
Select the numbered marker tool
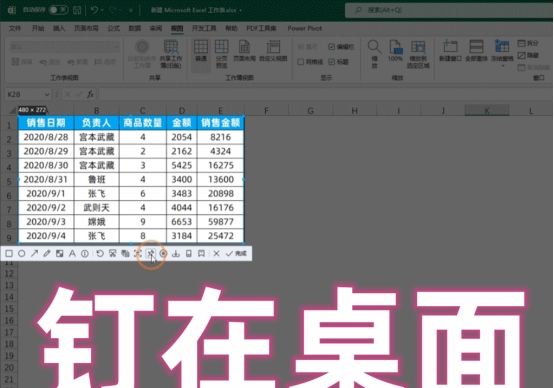point(85,253)
